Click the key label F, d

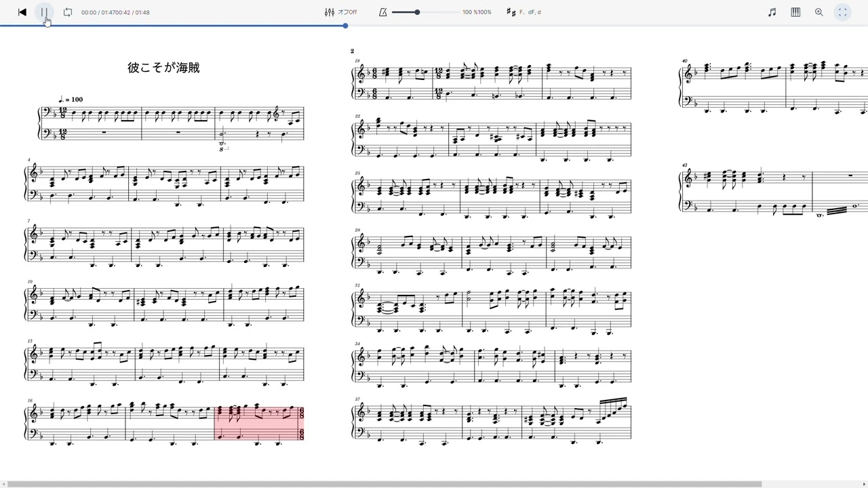coord(530,12)
